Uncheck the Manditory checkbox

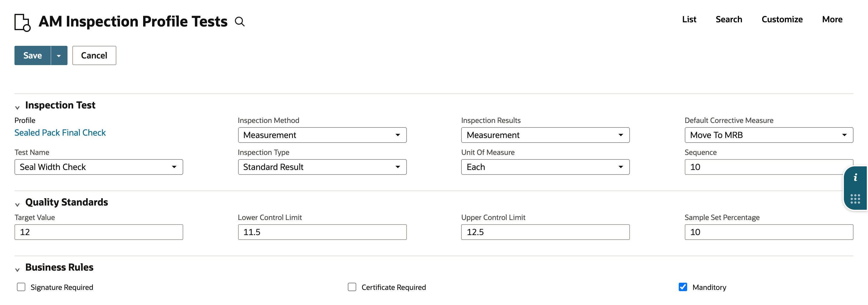[683, 287]
